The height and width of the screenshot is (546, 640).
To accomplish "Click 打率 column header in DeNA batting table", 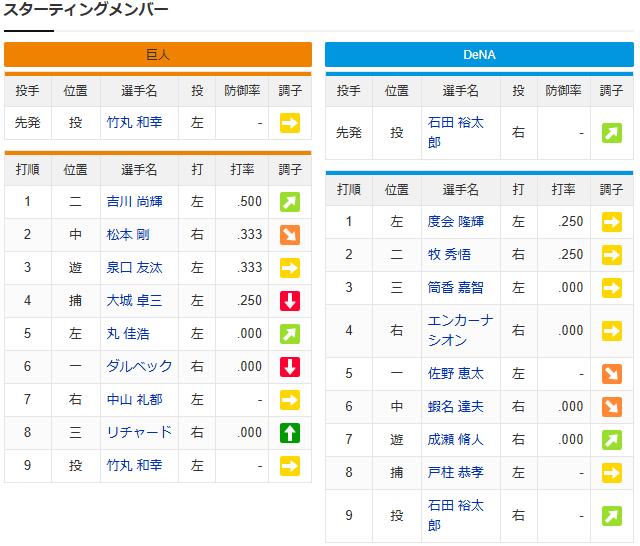I will [x=564, y=189].
